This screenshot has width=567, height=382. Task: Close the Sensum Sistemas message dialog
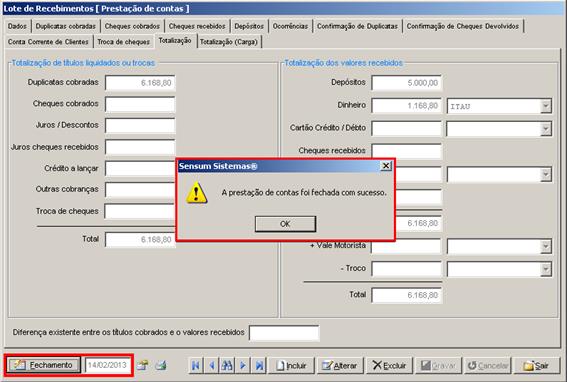[x=386, y=166]
